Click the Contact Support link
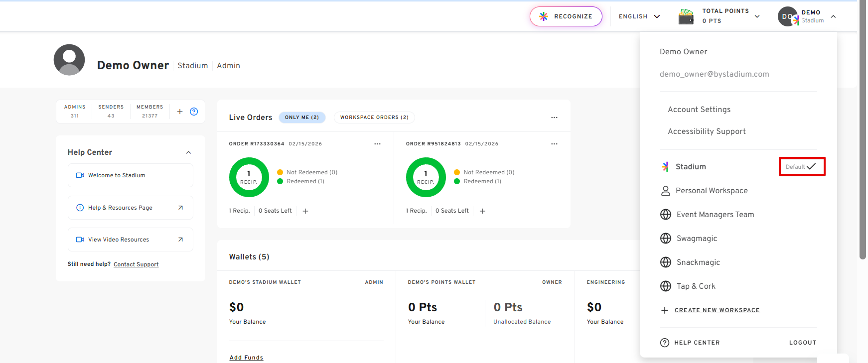868x363 pixels. coord(136,264)
